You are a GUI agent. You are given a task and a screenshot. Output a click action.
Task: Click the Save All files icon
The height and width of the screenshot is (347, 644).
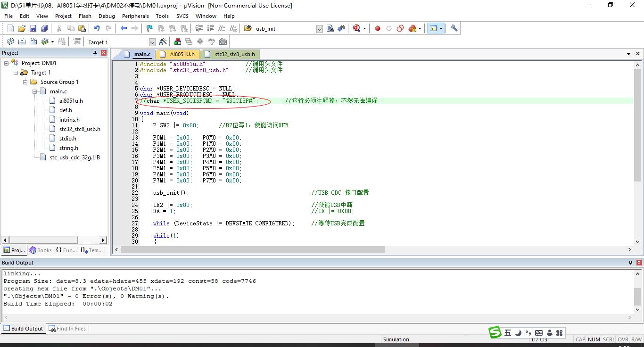(x=44, y=28)
